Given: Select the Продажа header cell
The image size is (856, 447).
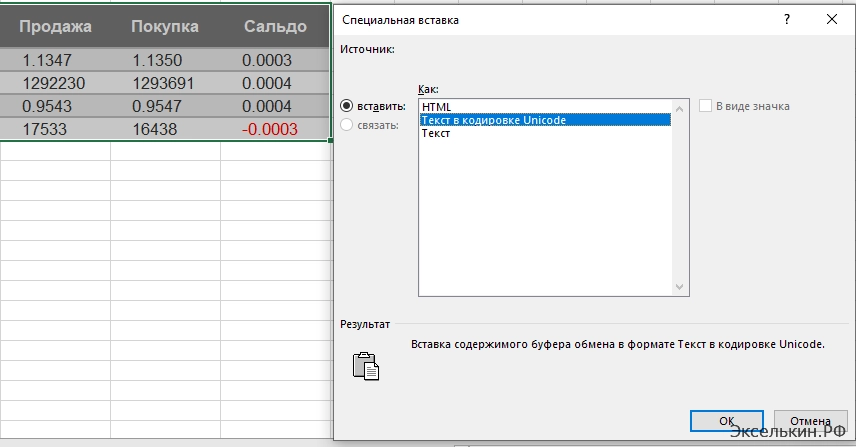Looking at the screenshot, I should pyautogui.click(x=55, y=26).
